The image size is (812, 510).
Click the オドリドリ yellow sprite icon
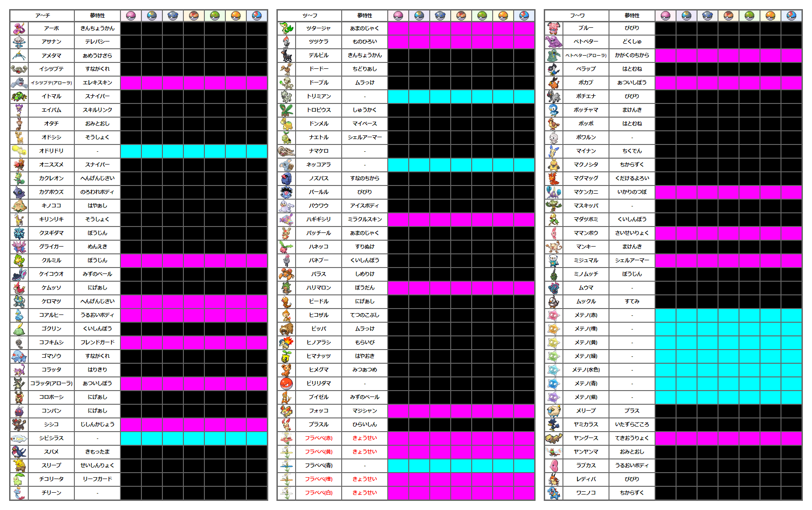tap(19, 151)
